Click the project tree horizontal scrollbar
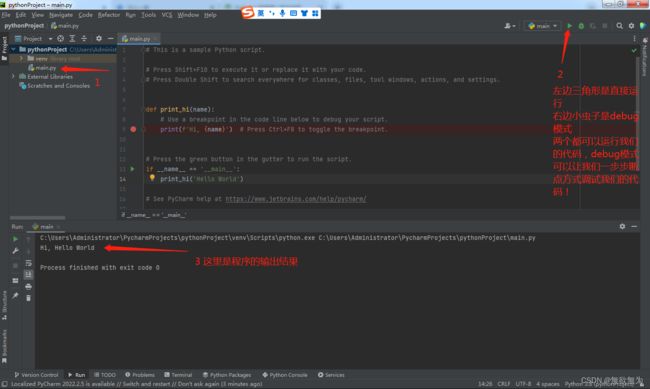The image size is (650, 389). pos(38,218)
